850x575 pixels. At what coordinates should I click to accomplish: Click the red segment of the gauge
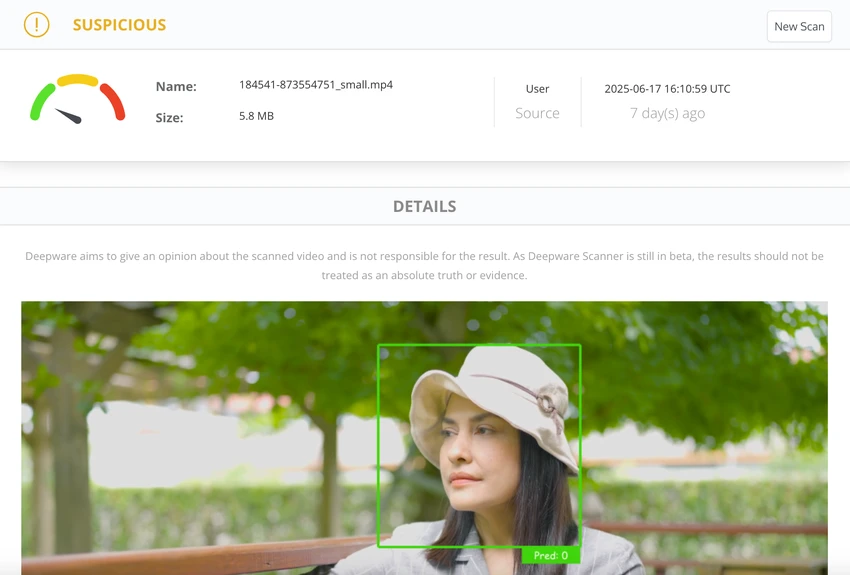click(x=113, y=101)
